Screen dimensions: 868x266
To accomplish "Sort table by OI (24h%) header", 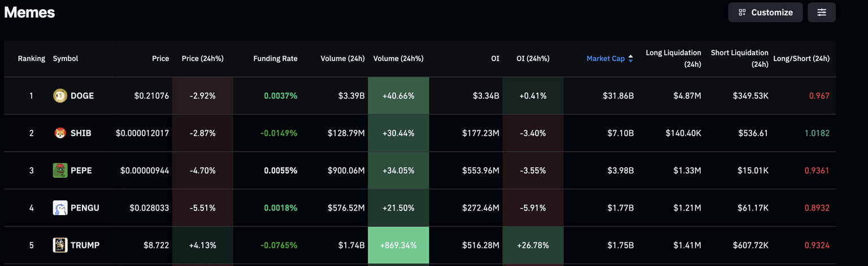I will (x=532, y=59).
